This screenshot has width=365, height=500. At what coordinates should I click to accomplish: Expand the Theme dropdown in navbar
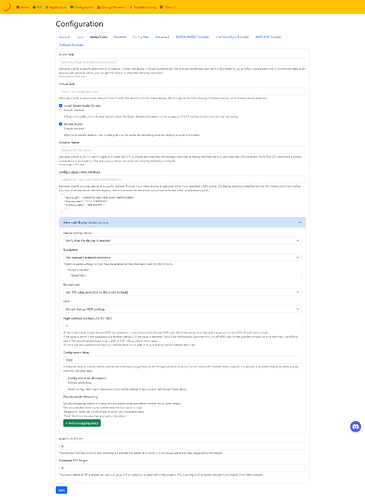point(168,7)
